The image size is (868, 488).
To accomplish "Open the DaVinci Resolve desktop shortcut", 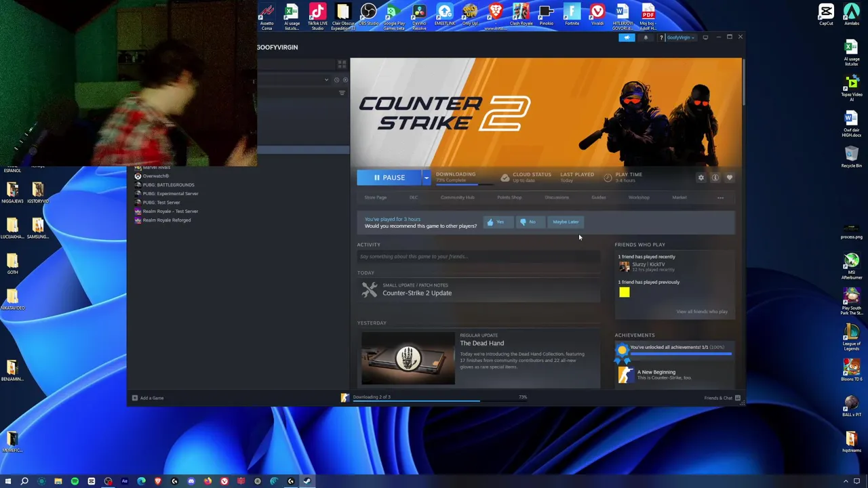I will (419, 17).
